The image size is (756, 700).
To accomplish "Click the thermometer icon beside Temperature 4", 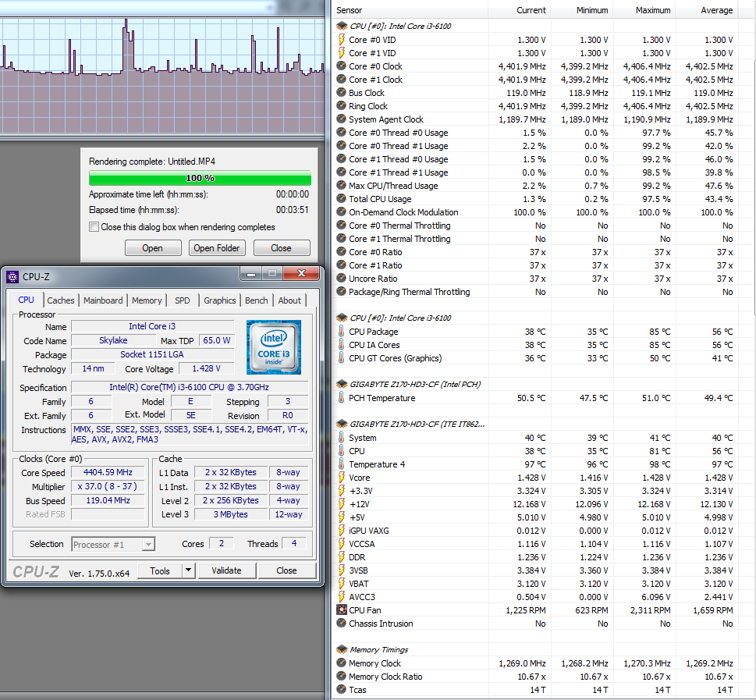I will coord(342,464).
